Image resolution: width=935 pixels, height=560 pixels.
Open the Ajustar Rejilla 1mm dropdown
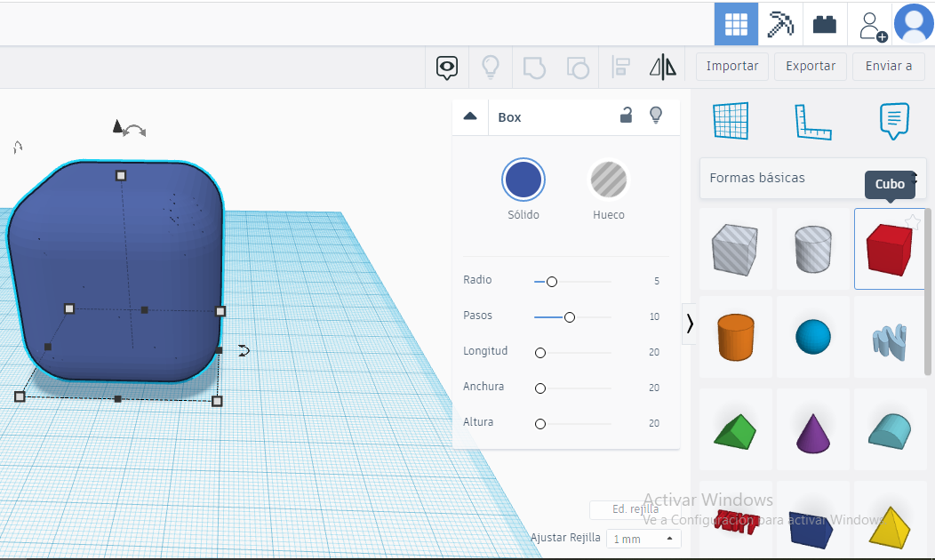coord(642,538)
